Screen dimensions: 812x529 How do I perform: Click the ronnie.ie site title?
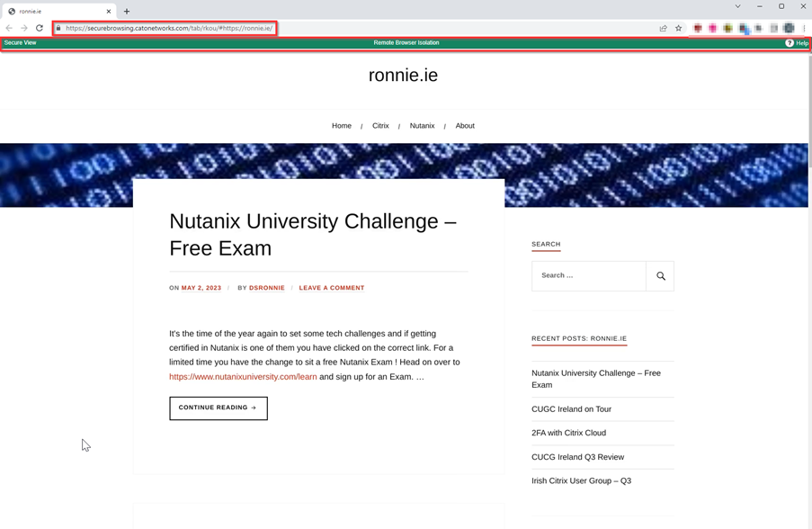pos(404,76)
